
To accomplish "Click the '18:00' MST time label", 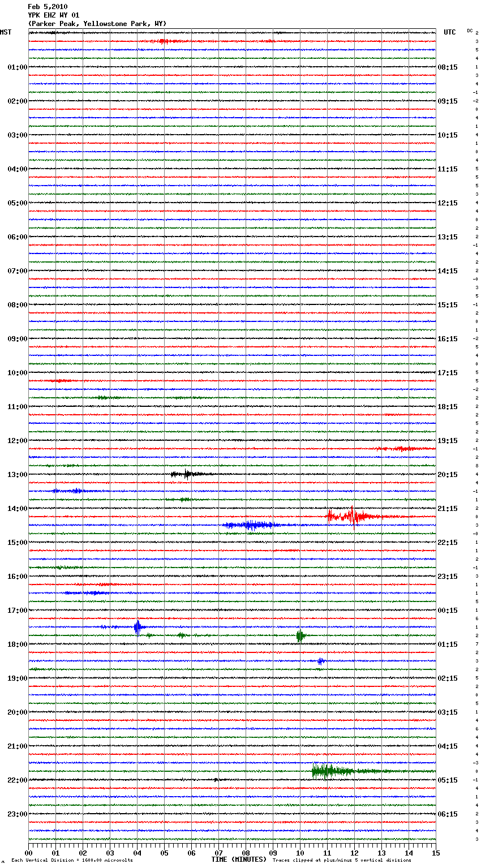I will pos(18,644).
